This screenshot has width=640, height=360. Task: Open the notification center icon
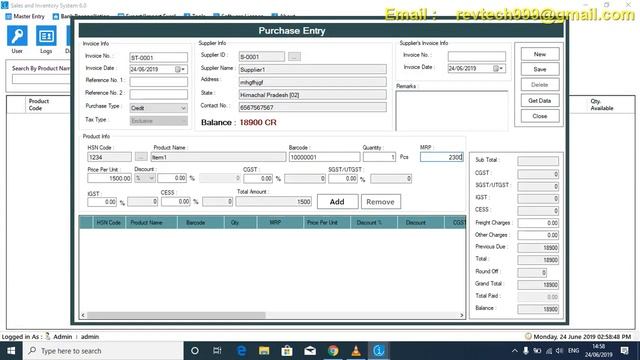click(624, 351)
